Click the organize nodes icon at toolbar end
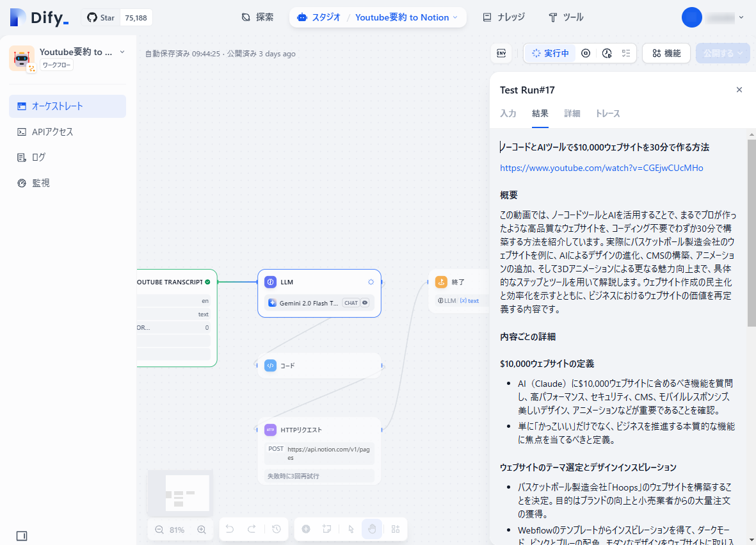This screenshot has height=545, width=756. click(x=396, y=529)
